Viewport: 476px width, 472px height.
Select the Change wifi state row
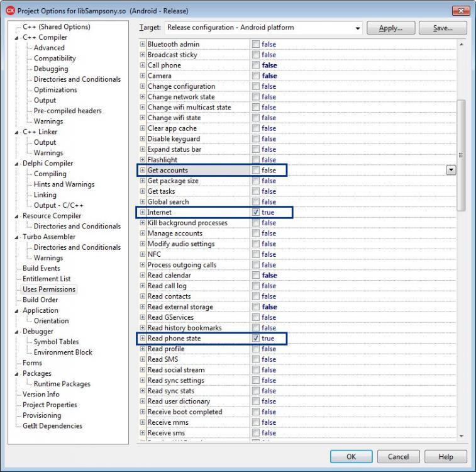(x=297, y=118)
